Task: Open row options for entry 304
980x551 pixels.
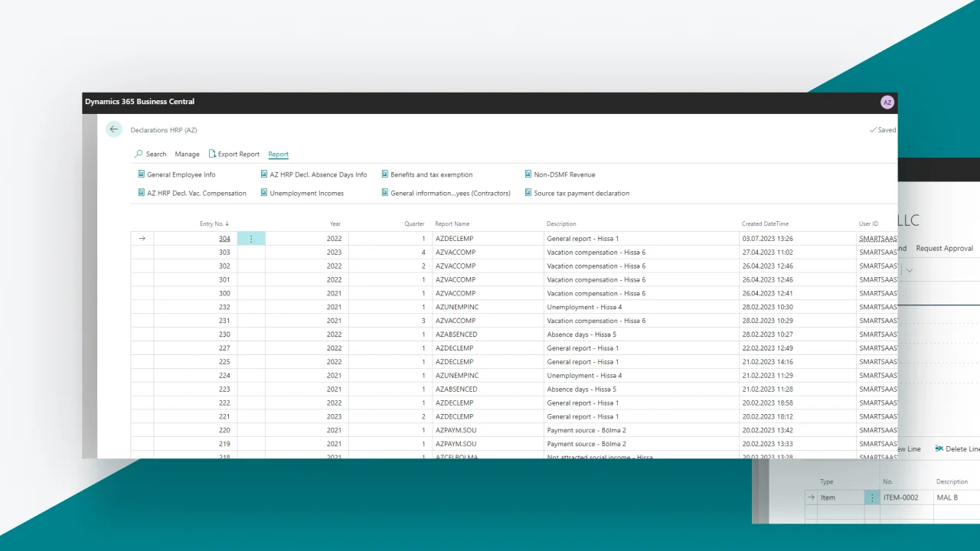Action: (x=251, y=239)
